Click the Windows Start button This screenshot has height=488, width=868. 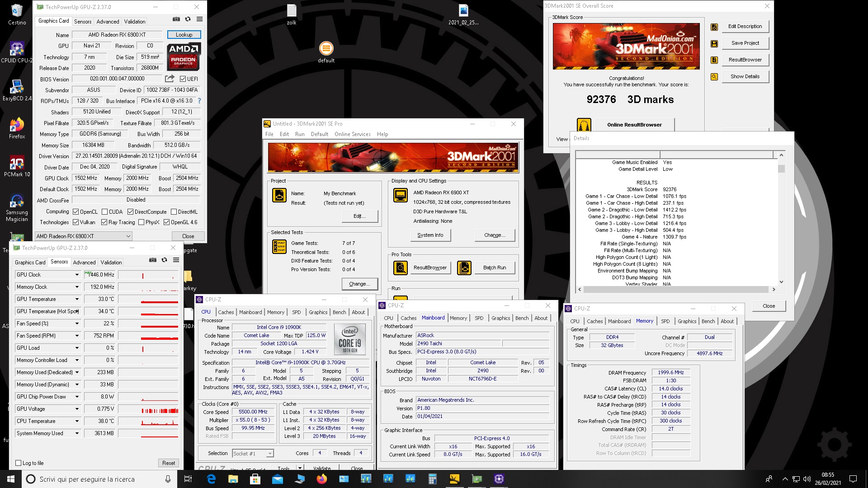11,479
